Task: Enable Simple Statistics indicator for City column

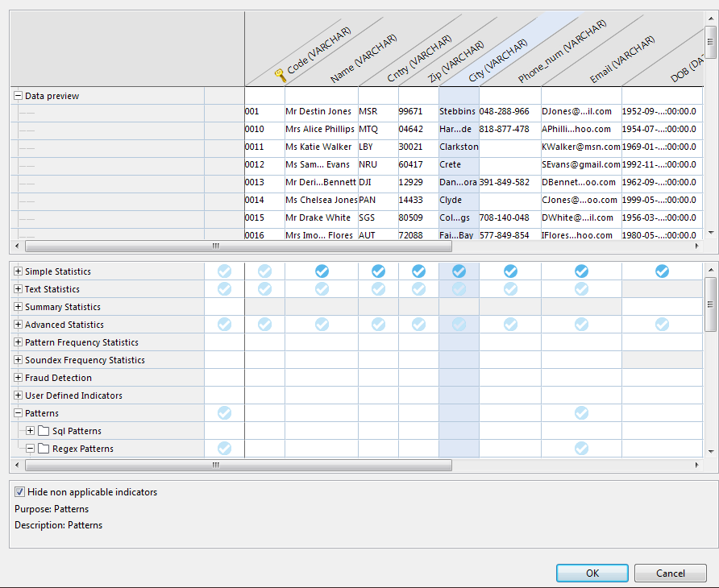Action: 459,271
